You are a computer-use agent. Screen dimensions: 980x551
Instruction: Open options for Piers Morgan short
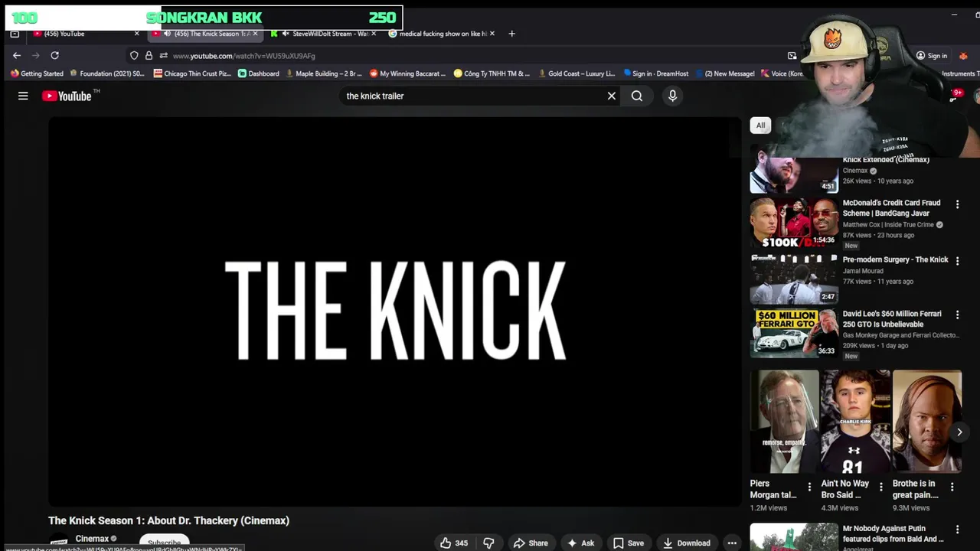click(809, 487)
